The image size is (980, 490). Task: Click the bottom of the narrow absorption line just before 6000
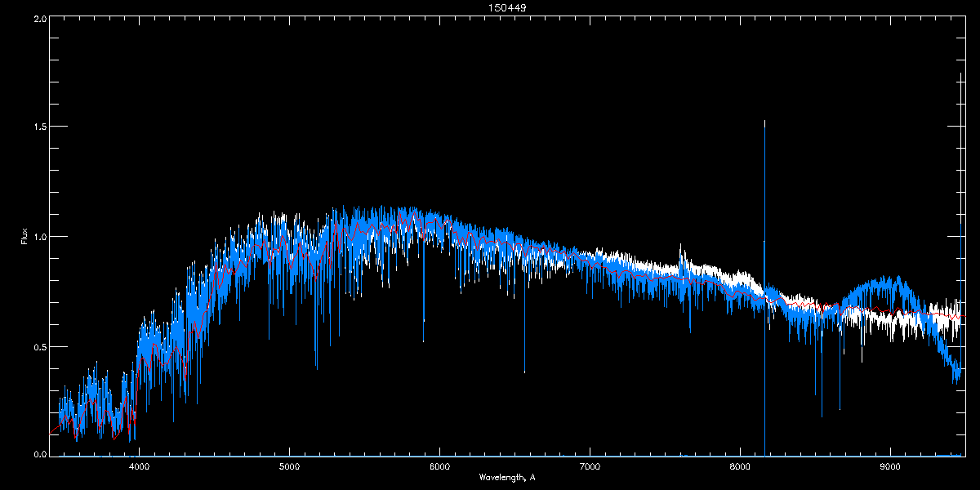pos(423,341)
